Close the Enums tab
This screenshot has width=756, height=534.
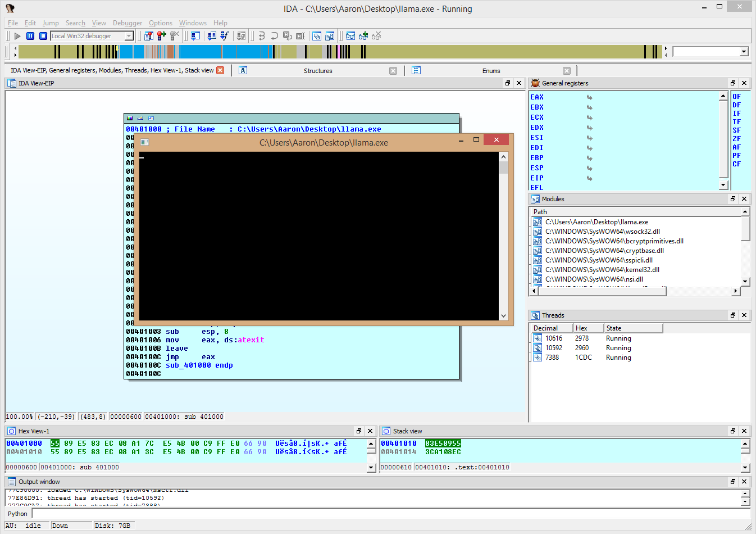[x=567, y=71]
